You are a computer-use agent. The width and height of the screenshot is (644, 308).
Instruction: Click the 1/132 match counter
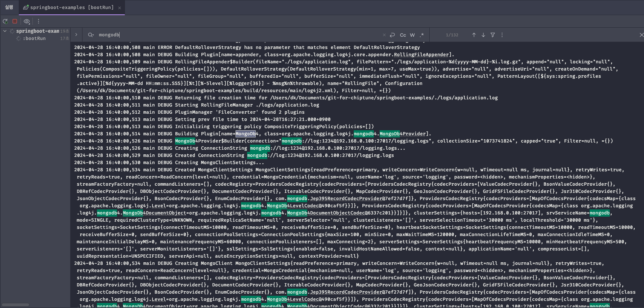[x=452, y=35]
